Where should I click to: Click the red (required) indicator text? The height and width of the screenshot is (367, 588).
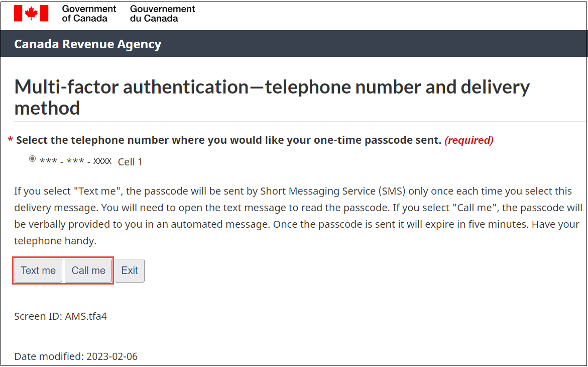tap(469, 140)
